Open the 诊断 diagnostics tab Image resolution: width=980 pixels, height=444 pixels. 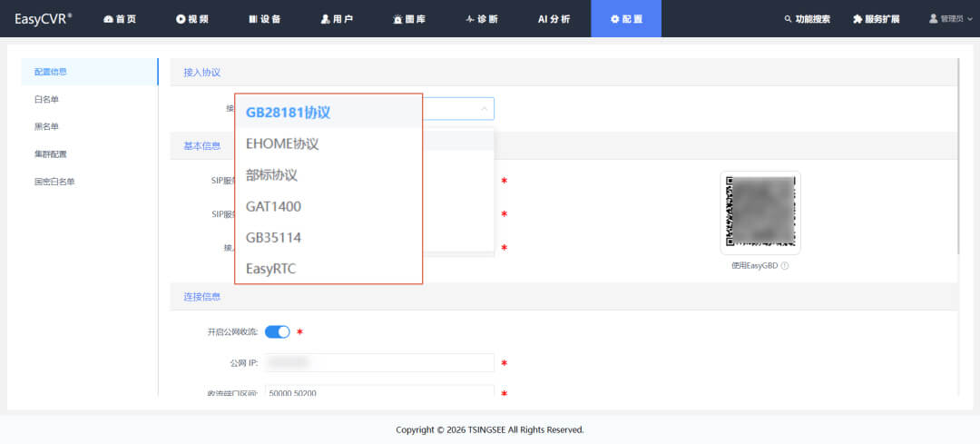click(482, 19)
